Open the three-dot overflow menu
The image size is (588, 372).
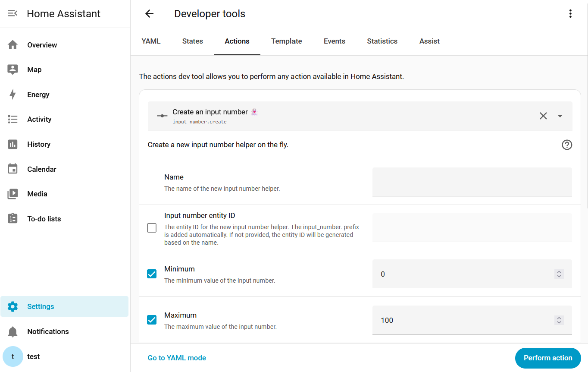pyautogui.click(x=570, y=14)
